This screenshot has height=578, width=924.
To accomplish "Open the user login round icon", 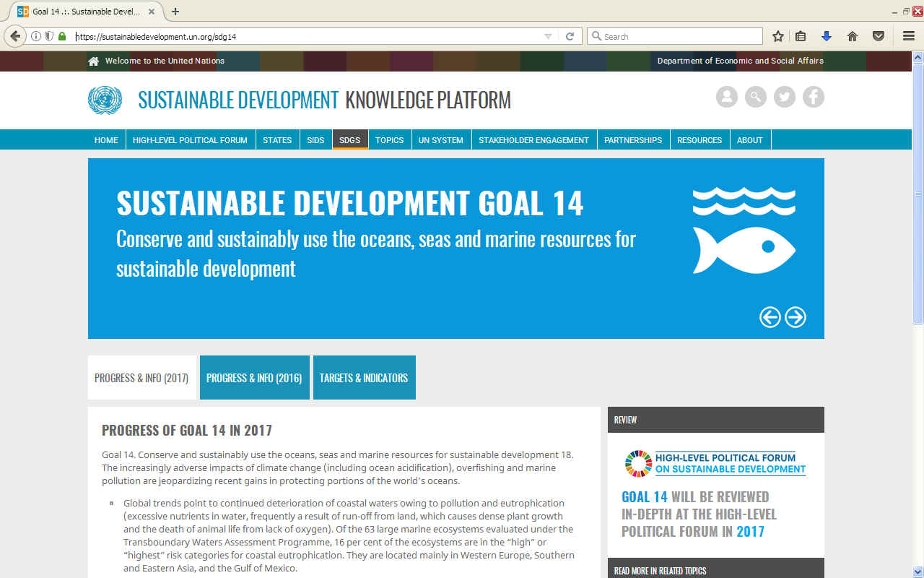I will pos(727,97).
